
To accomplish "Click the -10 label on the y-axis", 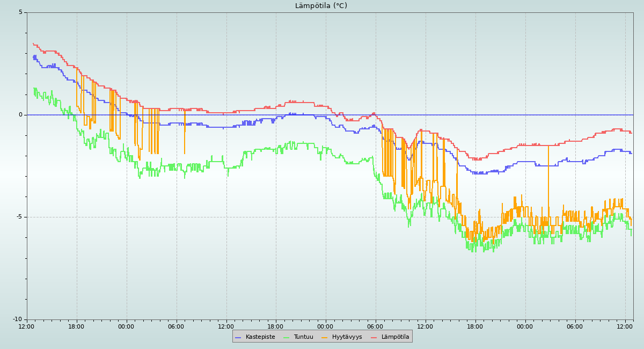I will 18,319.
